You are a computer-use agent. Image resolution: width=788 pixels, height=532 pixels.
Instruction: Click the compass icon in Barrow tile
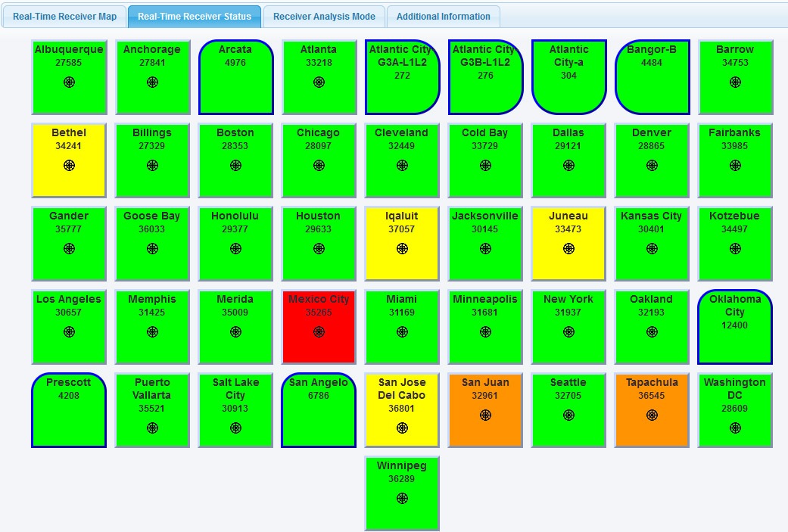pyautogui.click(x=735, y=82)
